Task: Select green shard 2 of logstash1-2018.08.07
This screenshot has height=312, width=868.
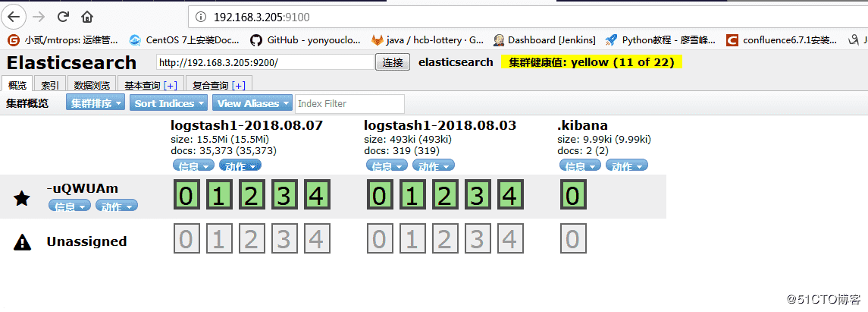Action: 252,196
